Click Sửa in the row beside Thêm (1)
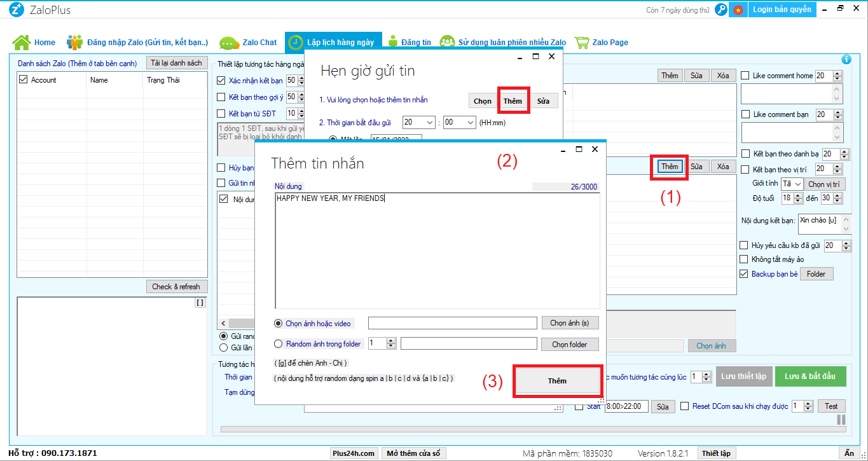Viewport: 868px width, 461px height. tap(696, 167)
